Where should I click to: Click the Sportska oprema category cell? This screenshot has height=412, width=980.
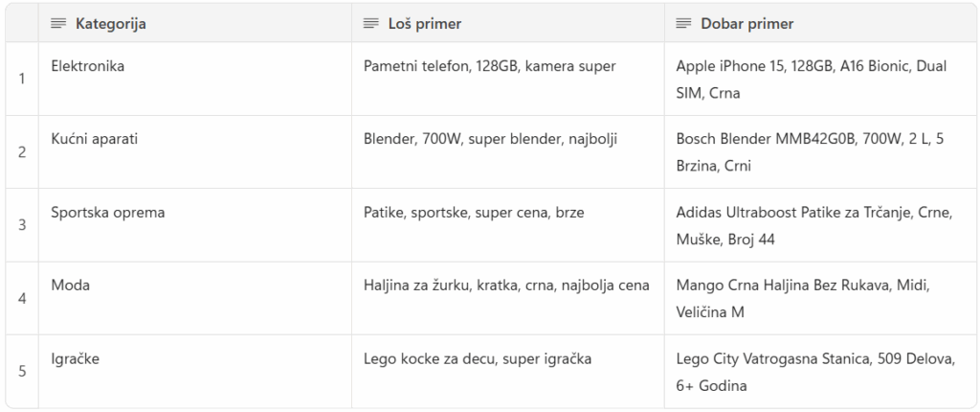[x=195, y=225]
